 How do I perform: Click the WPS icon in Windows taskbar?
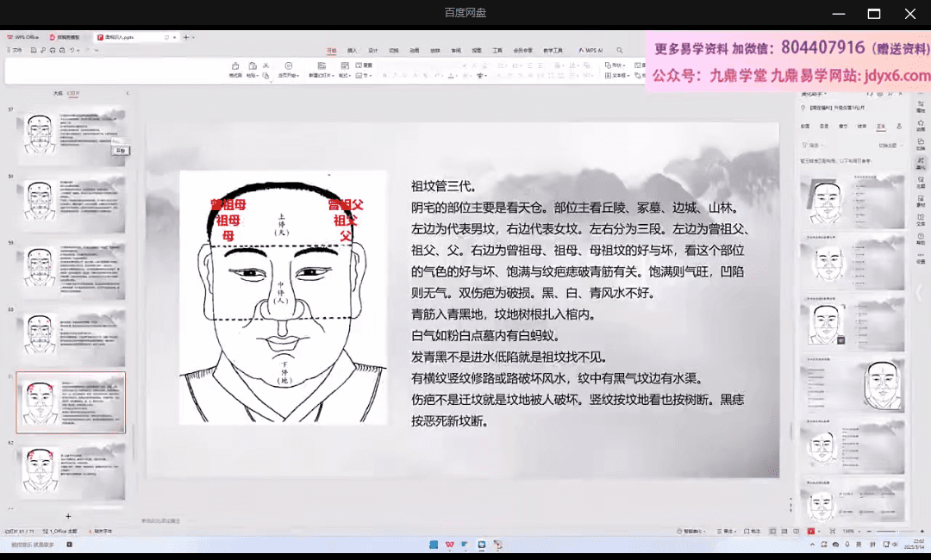pos(450,544)
